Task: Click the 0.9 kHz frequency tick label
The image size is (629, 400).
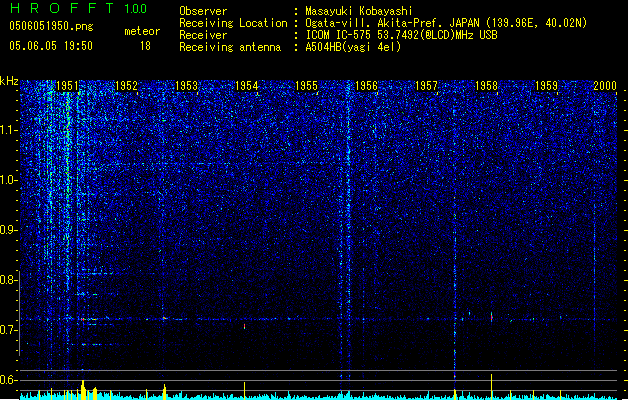Action: point(9,230)
